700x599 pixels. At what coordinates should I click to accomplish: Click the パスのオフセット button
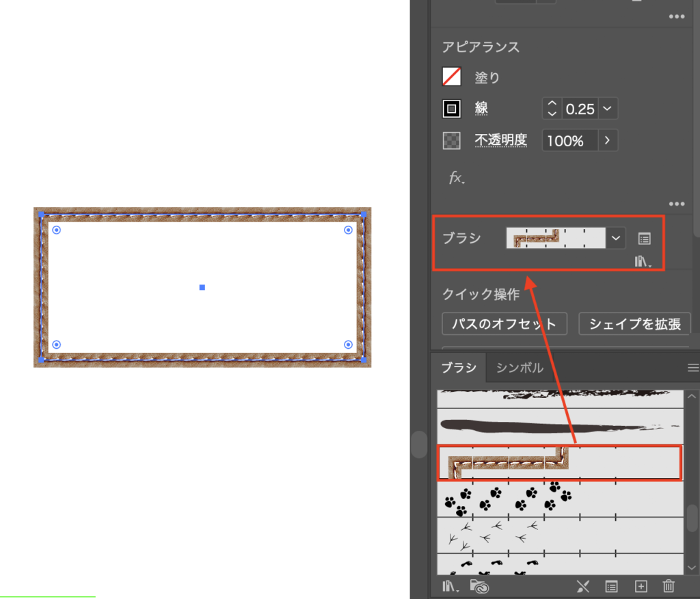[504, 324]
